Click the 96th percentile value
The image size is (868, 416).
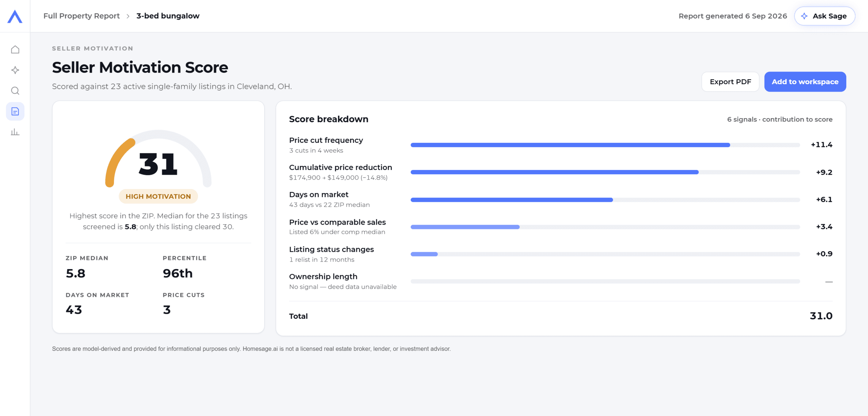pyautogui.click(x=178, y=273)
